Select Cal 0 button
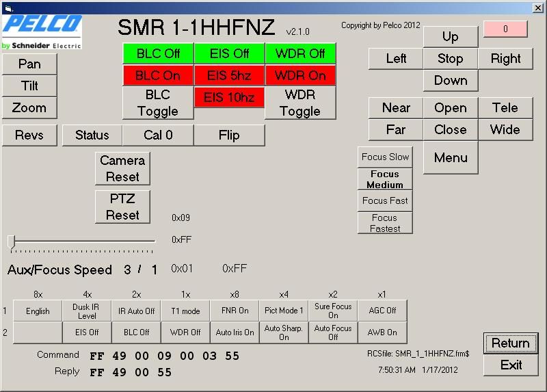The height and width of the screenshot is (392, 547). click(x=158, y=135)
